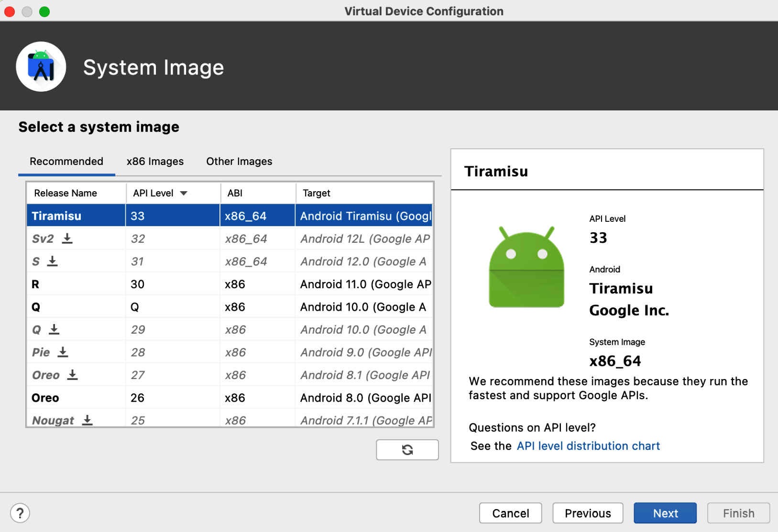Click the Tiramisu heading in details panel
Viewport: 778px width, 532px height.
tap(496, 171)
